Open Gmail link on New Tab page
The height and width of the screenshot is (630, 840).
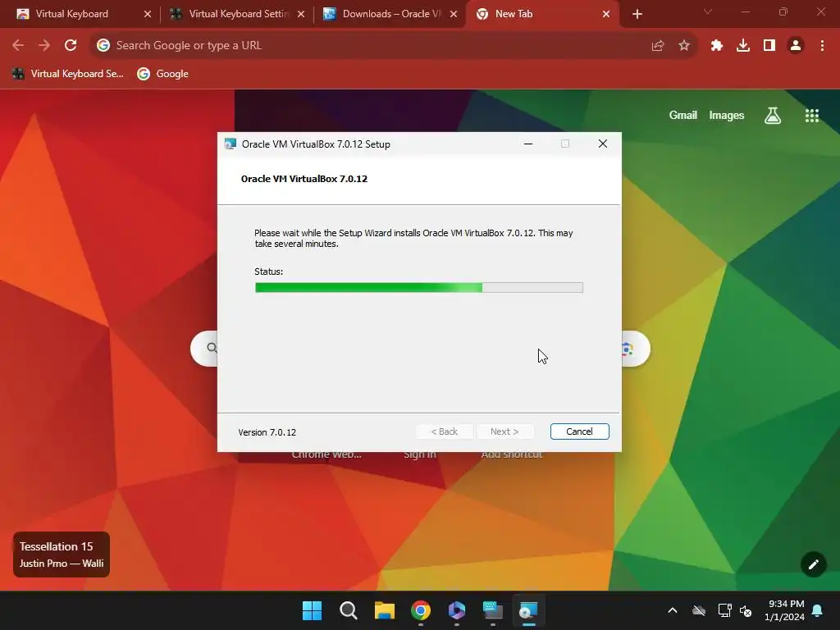(683, 115)
